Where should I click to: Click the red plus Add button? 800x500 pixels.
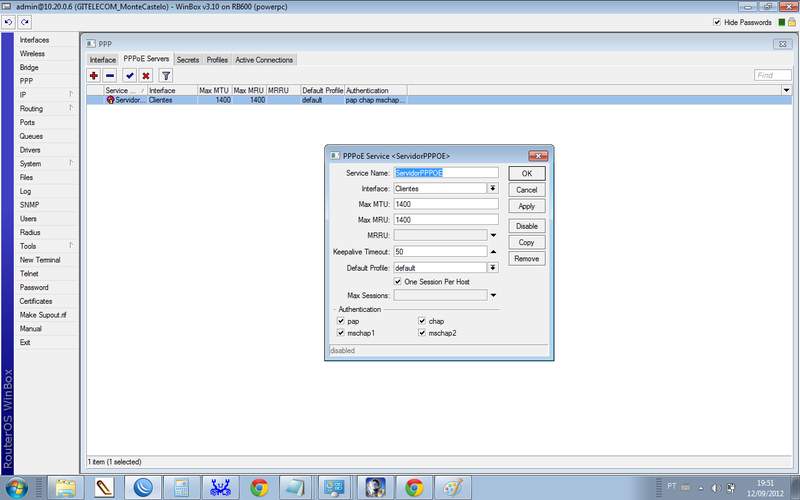click(x=94, y=76)
